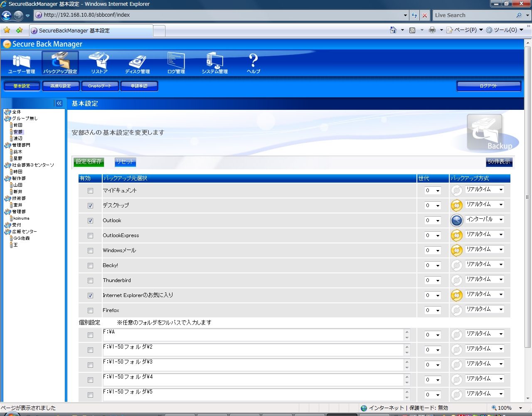Click the Print icon in IE toolbar
532x416 pixels.
[432, 30]
